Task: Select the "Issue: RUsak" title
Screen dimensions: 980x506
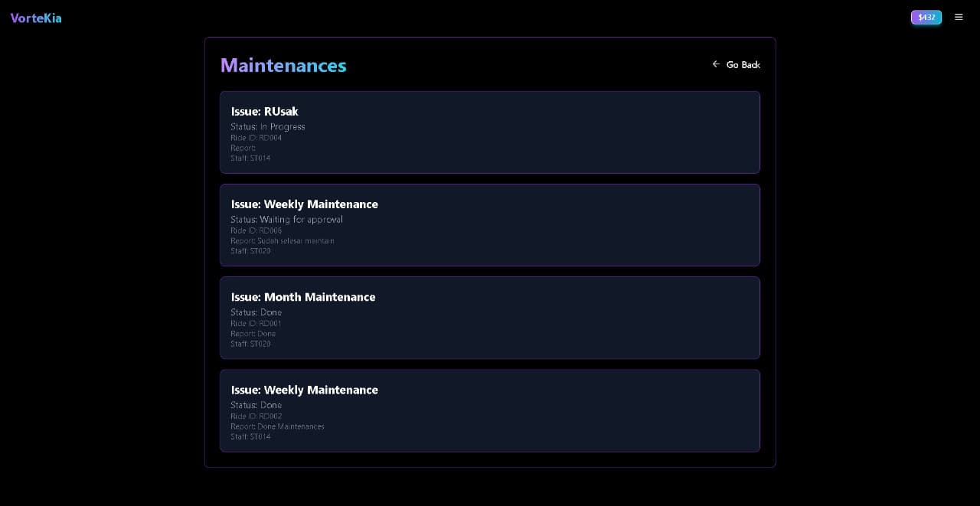Action: point(265,112)
